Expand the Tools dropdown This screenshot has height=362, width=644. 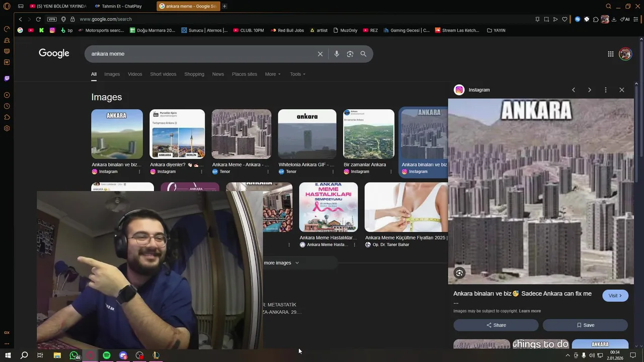click(297, 74)
